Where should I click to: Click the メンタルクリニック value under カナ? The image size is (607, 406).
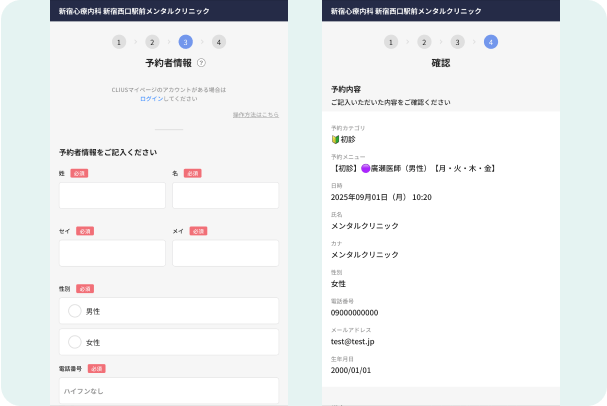click(364, 255)
